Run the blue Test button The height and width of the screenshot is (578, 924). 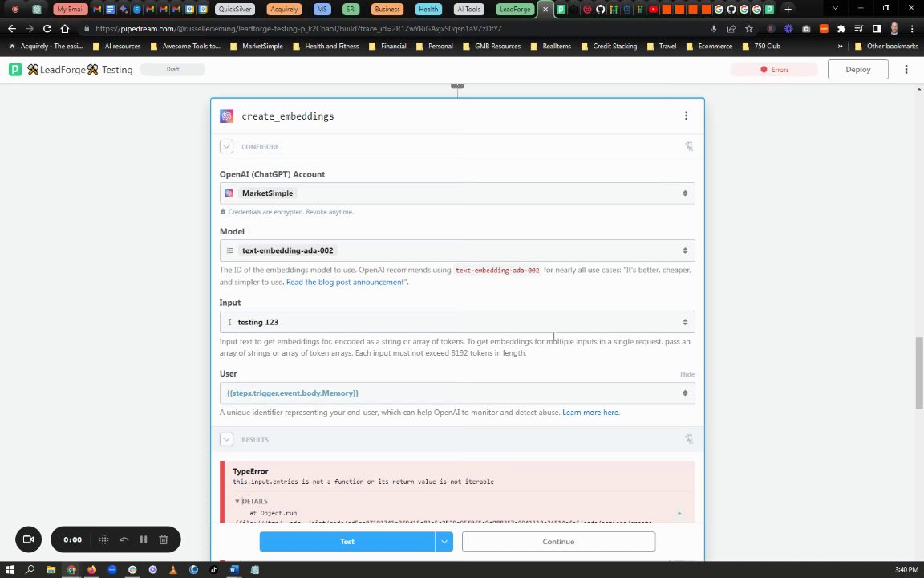click(x=347, y=541)
